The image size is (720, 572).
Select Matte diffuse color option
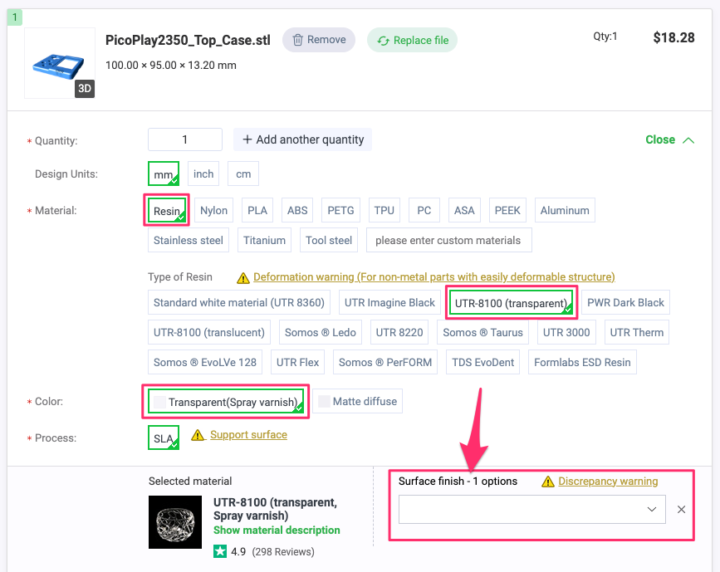coord(359,402)
